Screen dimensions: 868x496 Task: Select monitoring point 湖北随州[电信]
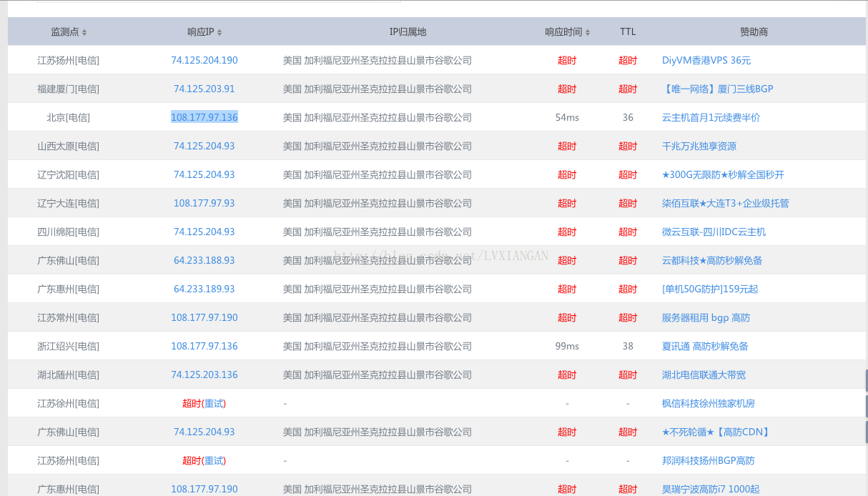(x=69, y=375)
